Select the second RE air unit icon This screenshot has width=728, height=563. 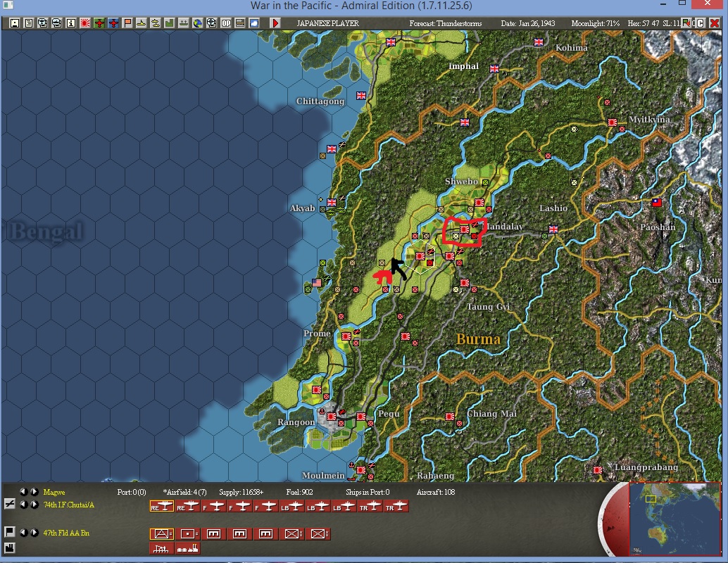click(187, 507)
